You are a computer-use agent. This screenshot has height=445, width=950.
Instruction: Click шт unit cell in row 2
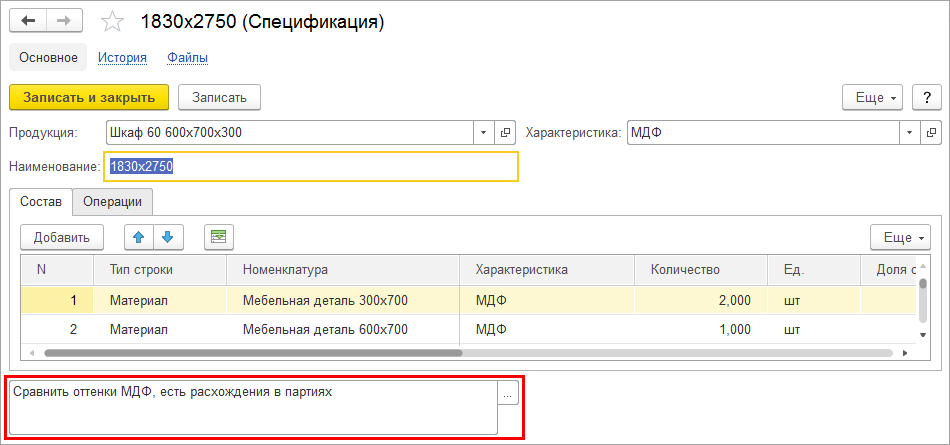coord(814,330)
